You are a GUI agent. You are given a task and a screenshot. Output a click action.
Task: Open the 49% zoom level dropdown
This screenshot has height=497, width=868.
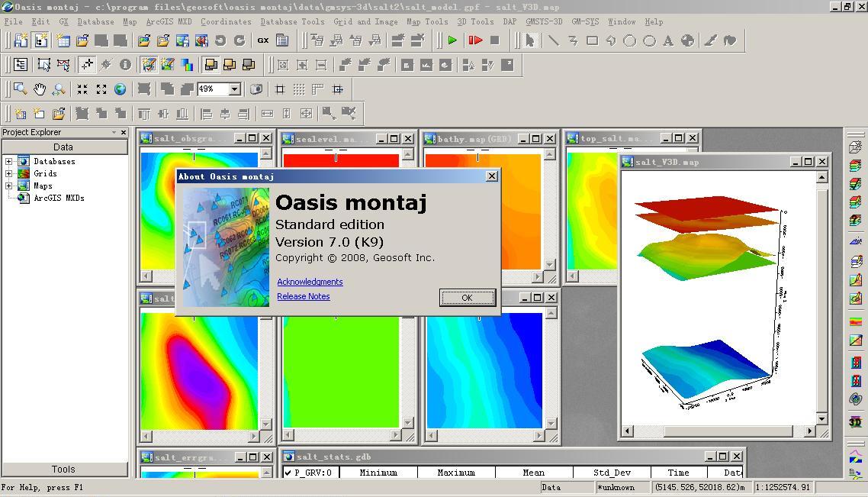[235, 89]
